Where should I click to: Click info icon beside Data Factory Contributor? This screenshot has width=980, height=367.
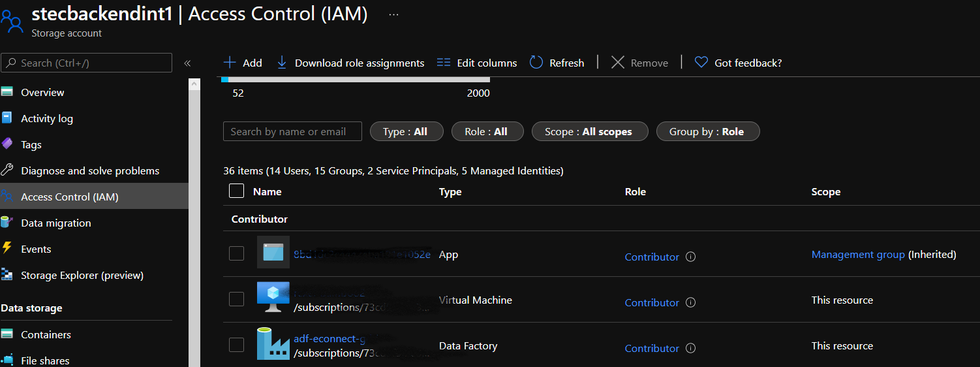[691, 348]
